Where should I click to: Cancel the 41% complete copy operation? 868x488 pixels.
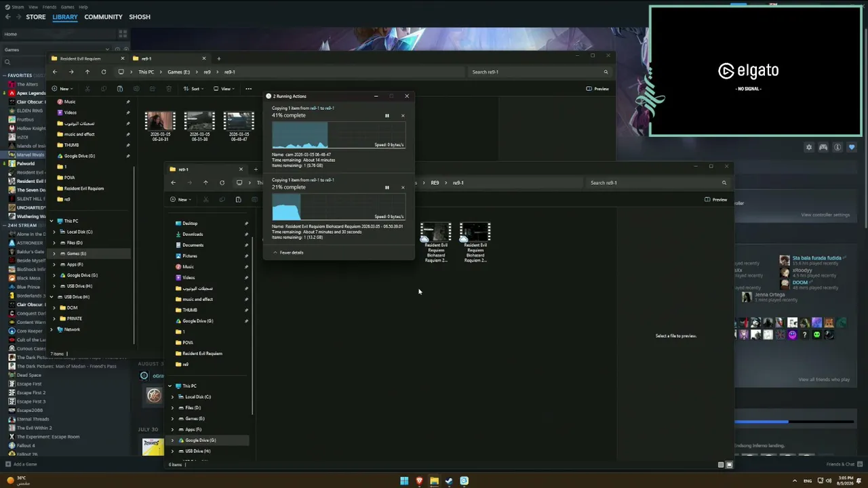click(403, 115)
